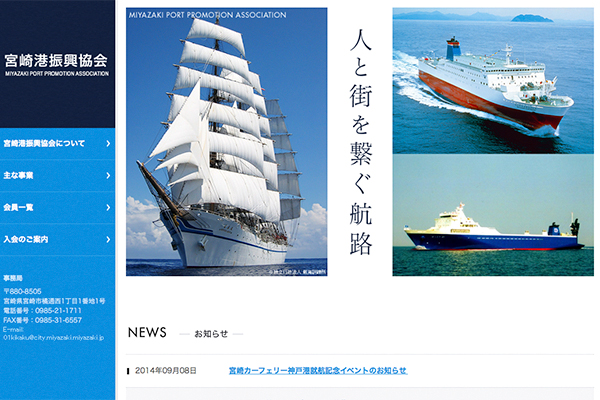Go to the 入会のご案内 page
The image size is (600, 400).
click(57, 240)
